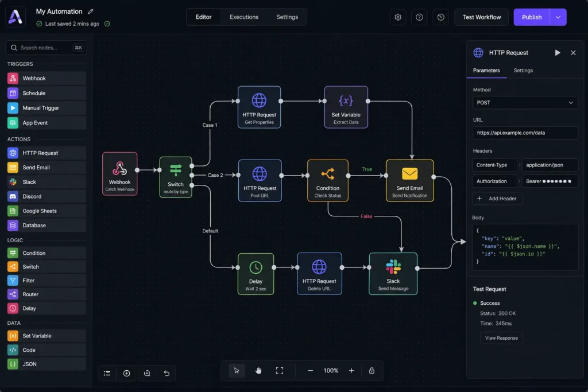This screenshot has height=392, width=588.
Task: Pick the Send Email action in sidebar
Action: pyautogui.click(x=47, y=168)
